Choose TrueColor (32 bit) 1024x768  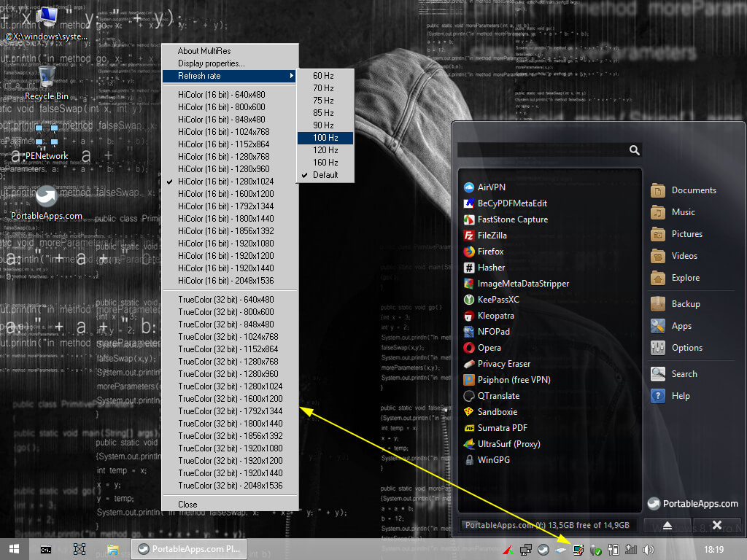230,337
